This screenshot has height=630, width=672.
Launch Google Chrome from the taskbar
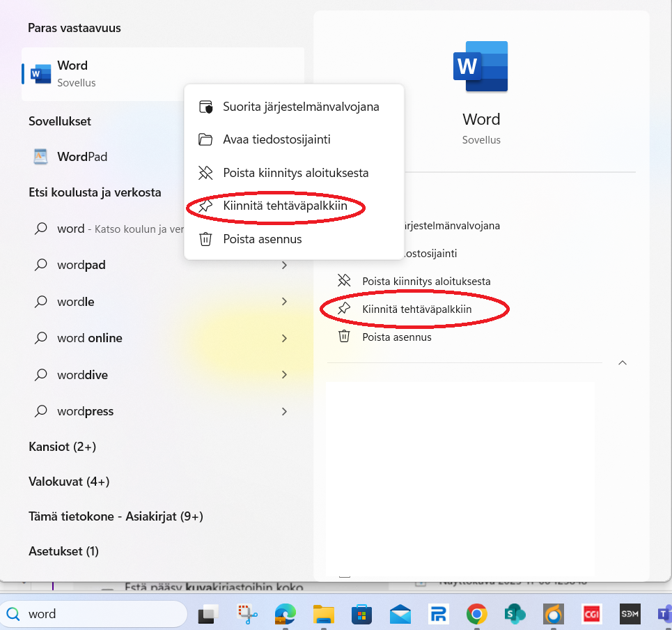(x=477, y=614)
